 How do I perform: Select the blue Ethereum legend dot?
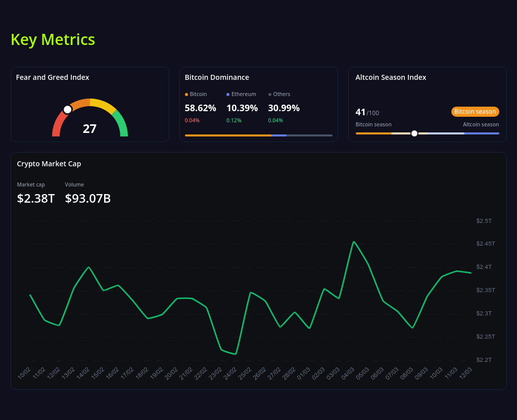tap(228, 94)
